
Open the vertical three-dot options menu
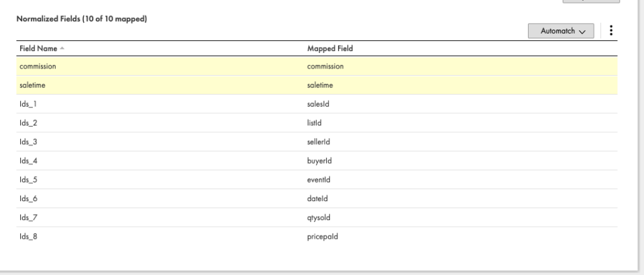click(611, 30)
